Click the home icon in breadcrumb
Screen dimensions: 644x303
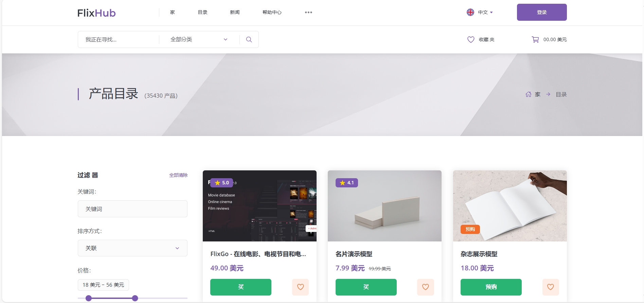(x=529, y=94)
